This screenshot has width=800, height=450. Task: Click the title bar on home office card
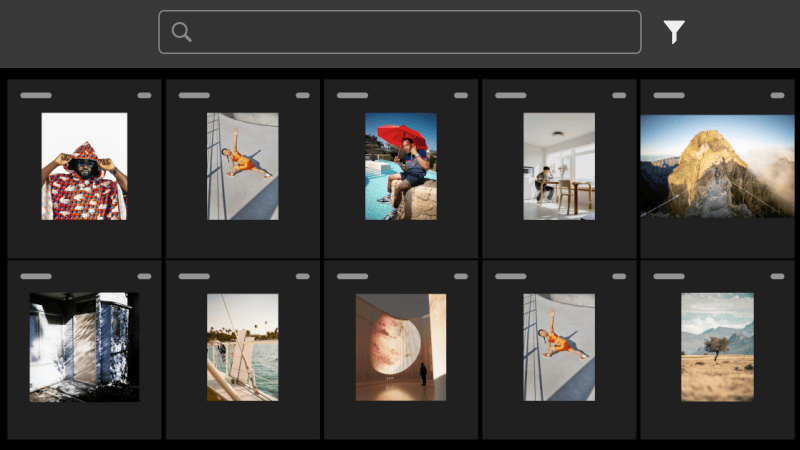(510, 95)
